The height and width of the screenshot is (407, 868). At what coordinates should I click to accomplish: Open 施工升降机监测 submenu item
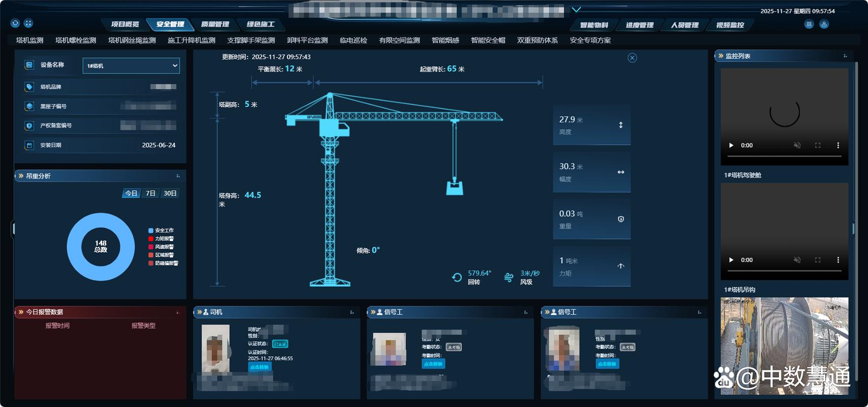click(x=192, y=40)
